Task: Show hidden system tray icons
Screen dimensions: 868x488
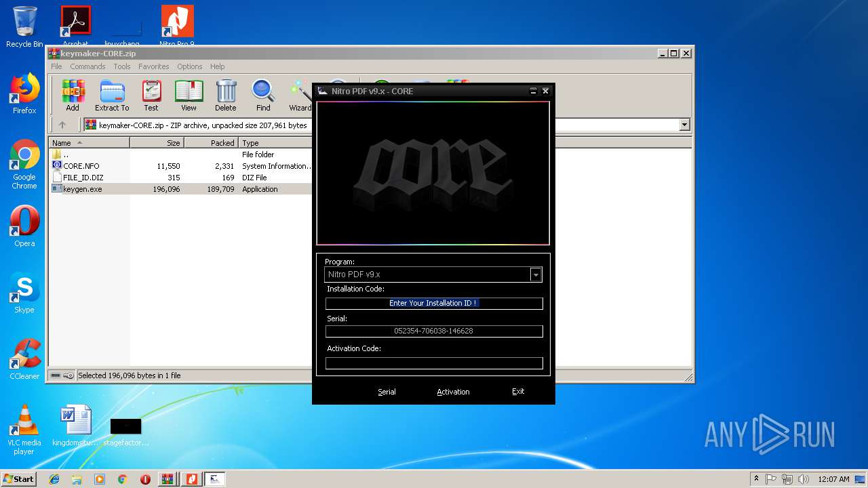Action: click(x=756, y=479)
